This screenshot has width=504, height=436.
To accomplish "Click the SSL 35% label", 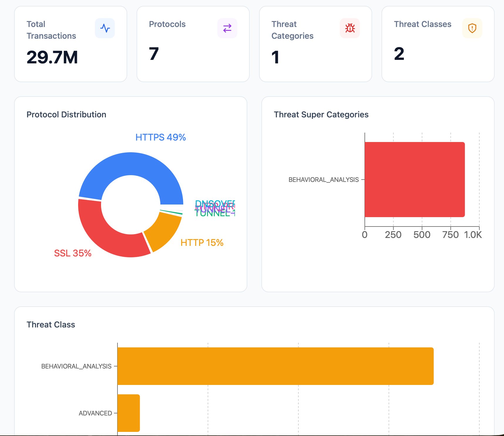I will point(73,253).
